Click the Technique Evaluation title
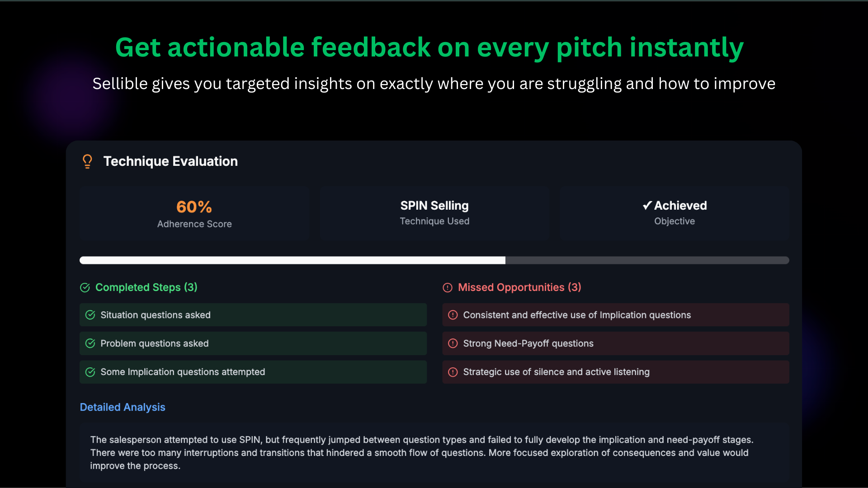The width and height of the screenshot is (868, 488). coord(170,161)
